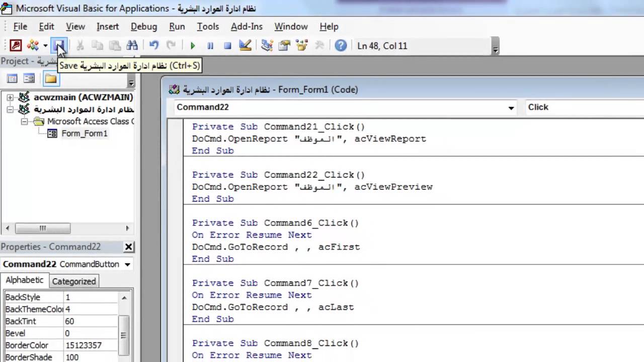
Task: Open the Object Browser icon
Action: tap(302, 46)
